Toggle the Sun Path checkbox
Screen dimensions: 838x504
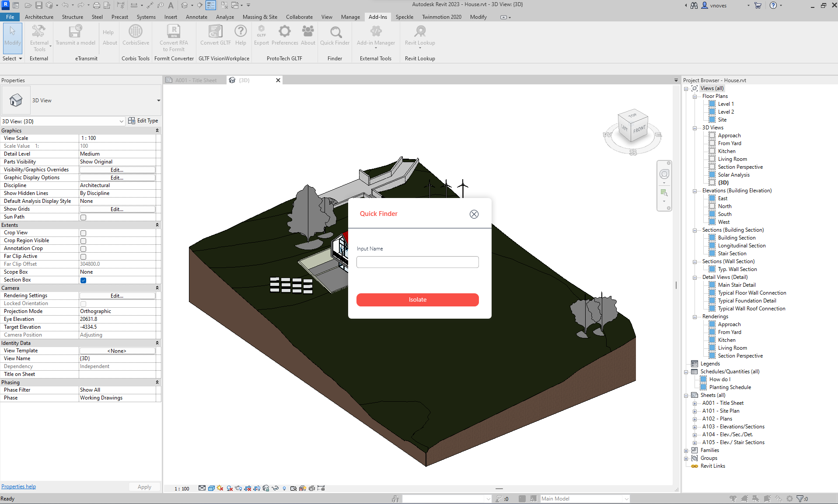[x=83, y=217]
